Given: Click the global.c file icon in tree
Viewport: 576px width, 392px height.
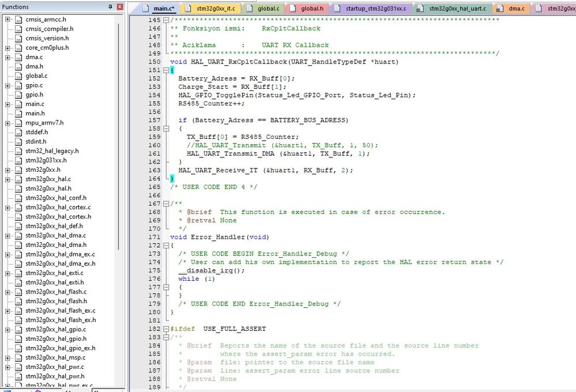Looking at the screenshot, I should (x=18, y=76).
